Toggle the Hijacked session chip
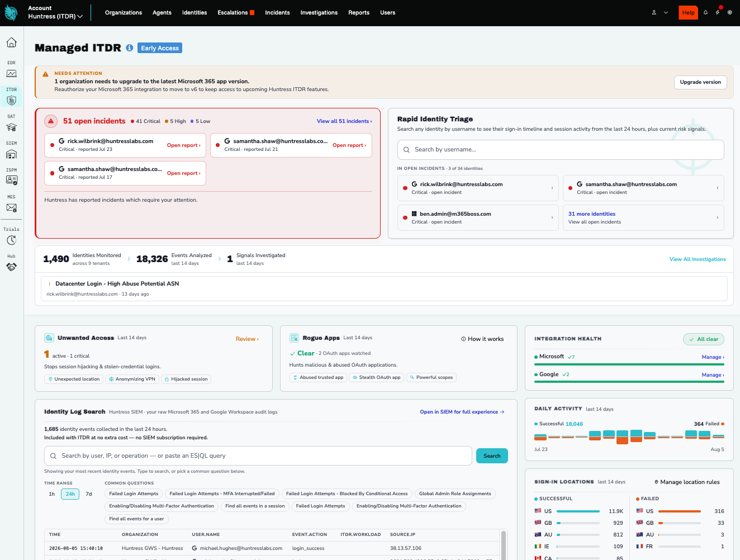Screen dimensions: 740x560 (186, 379)
